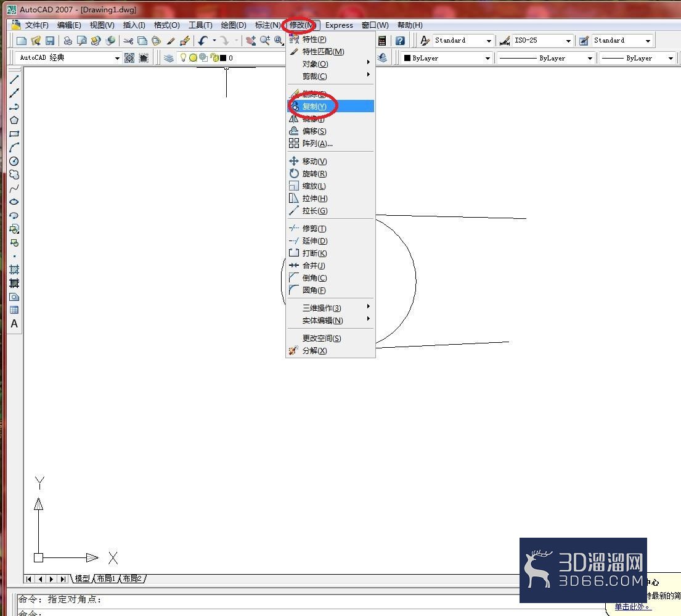Switch to the 模型 model tab
The height and width of the screenshot is (616, 681).
(x=82, y=578)
